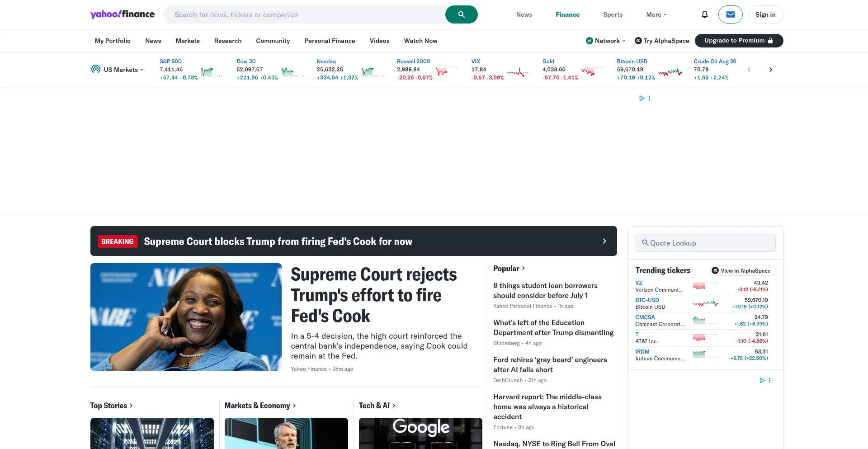Read '8 things student loan borrowers' article
This screenshot has height=449, width=868.
click(x=545, y=290)
